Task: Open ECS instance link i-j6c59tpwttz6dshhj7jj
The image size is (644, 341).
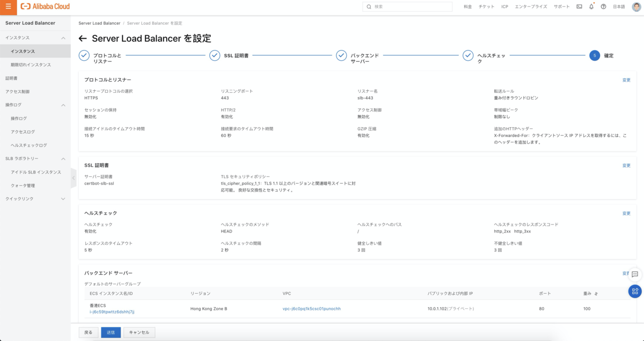Action: (x=112, y=312)
